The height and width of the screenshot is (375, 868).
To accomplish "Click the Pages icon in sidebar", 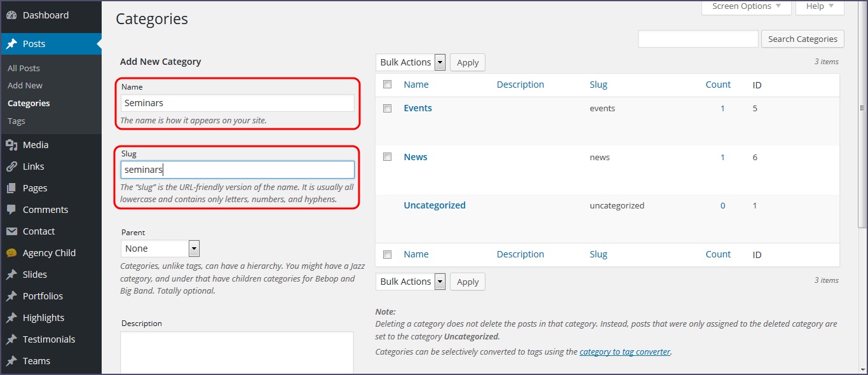I will (11, 188).
